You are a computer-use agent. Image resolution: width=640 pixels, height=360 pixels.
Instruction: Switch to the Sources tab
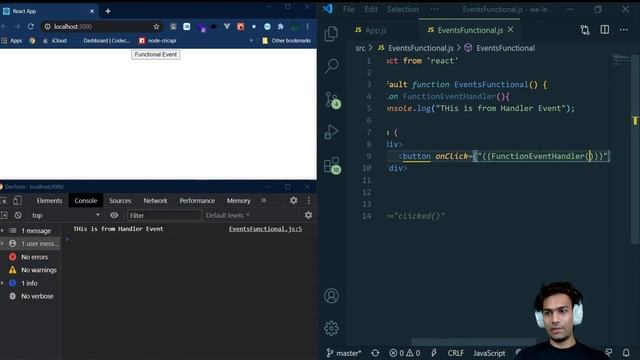(x=120, y=200)
